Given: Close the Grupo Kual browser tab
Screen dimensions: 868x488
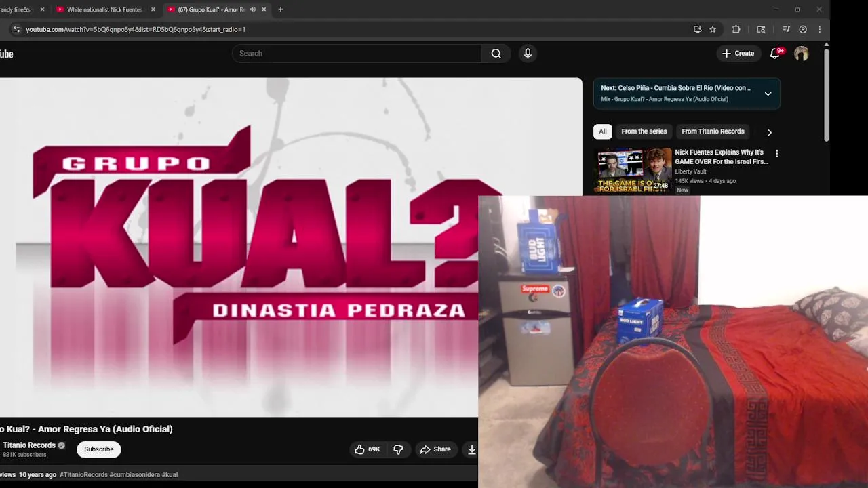Looking at the screenshot, I should point(264,9).
